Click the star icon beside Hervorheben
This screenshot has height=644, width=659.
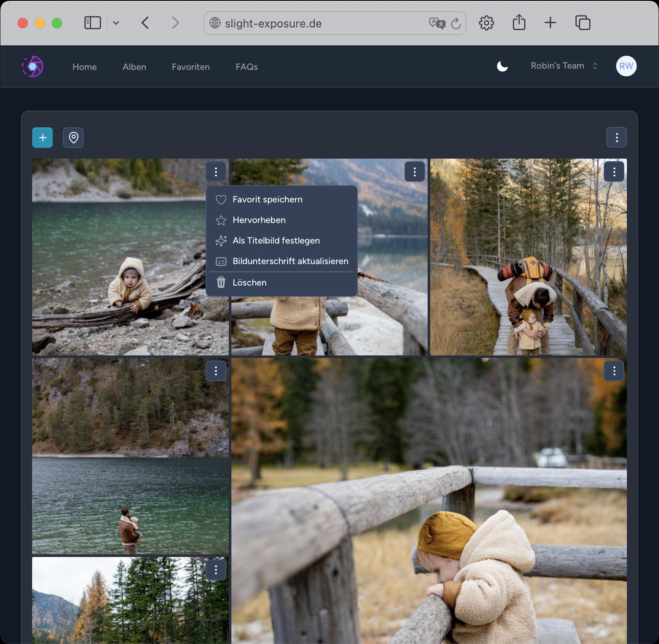(221, 220)
